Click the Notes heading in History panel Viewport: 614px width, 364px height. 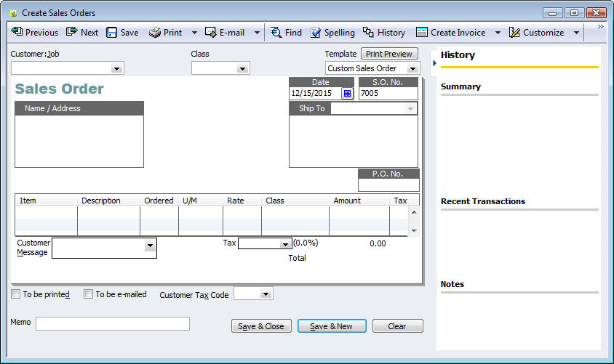(x=452, y=284)
